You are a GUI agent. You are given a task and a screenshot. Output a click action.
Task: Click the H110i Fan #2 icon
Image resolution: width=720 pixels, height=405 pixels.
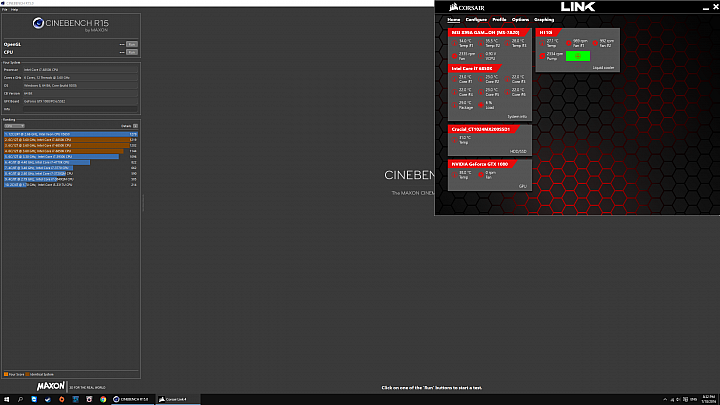(595, 43)
